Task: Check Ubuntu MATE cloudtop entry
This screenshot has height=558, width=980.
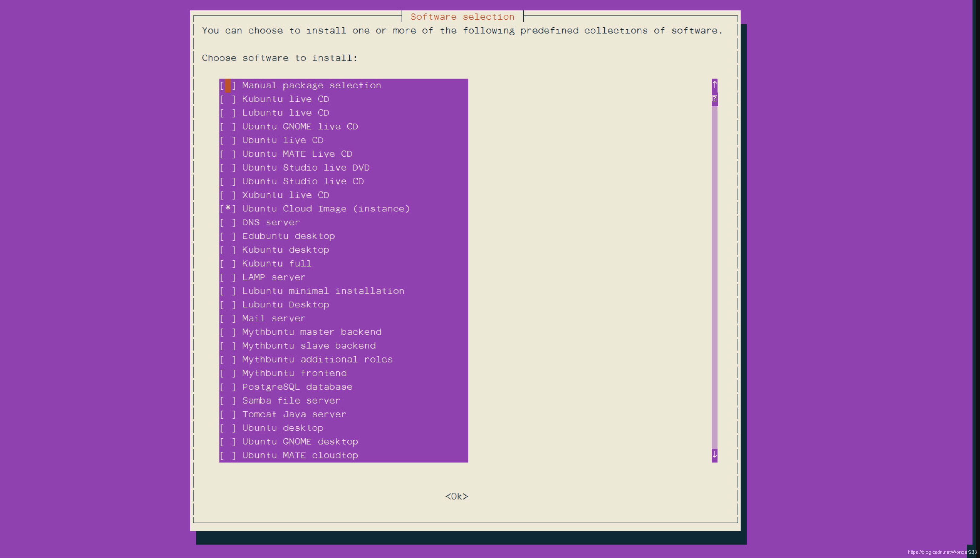Action: coord(228,456)
